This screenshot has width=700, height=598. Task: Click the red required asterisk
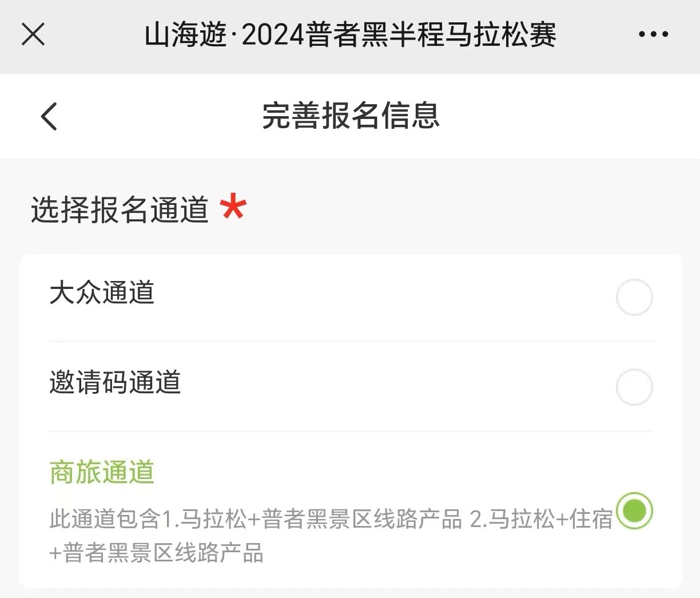[233, 207]
